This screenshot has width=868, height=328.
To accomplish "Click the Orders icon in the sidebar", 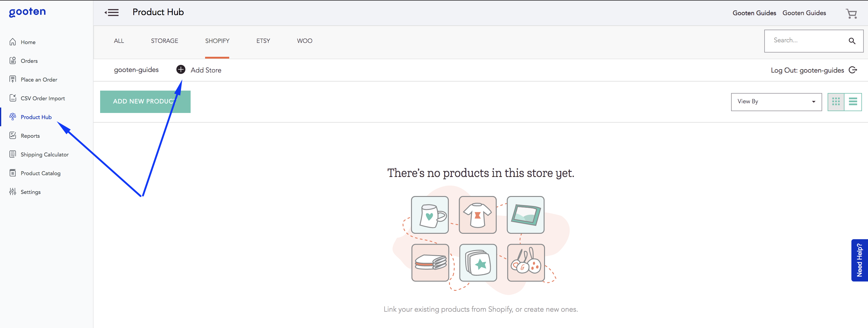I will tap(13, 60).
